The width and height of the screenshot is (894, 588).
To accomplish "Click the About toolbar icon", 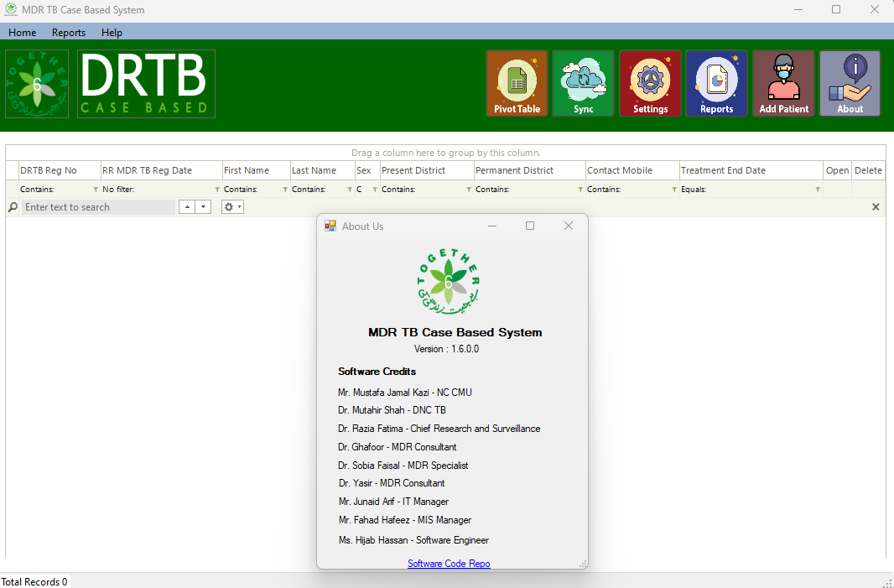I will coord(850,83).
